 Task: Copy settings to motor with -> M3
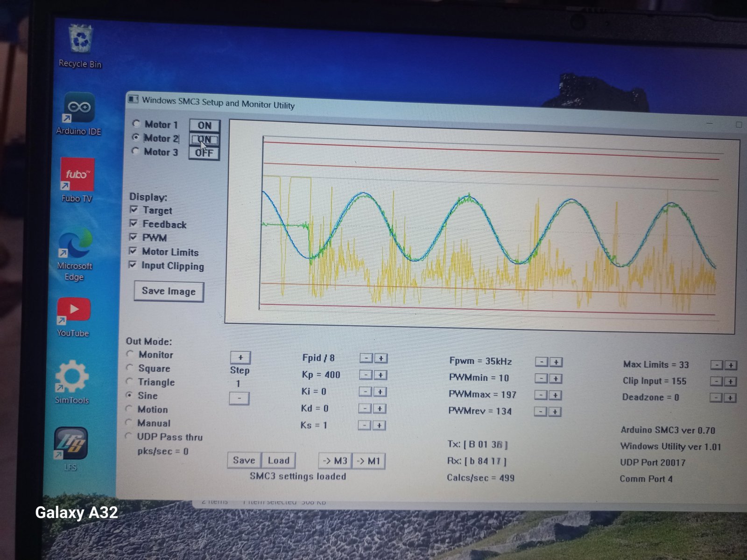click(x=335, y=461)
